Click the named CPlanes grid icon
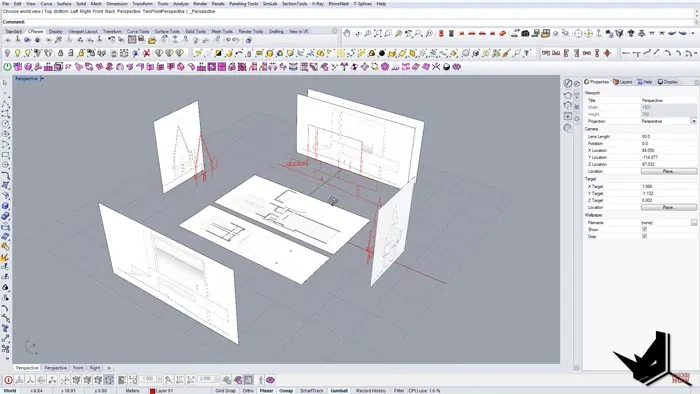Viewport: 700px width, 394px height. click(x=132, y=40)
